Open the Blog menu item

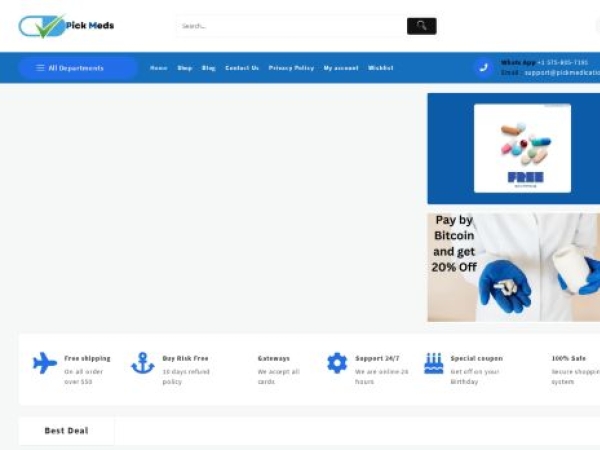(x=209, y=68)
